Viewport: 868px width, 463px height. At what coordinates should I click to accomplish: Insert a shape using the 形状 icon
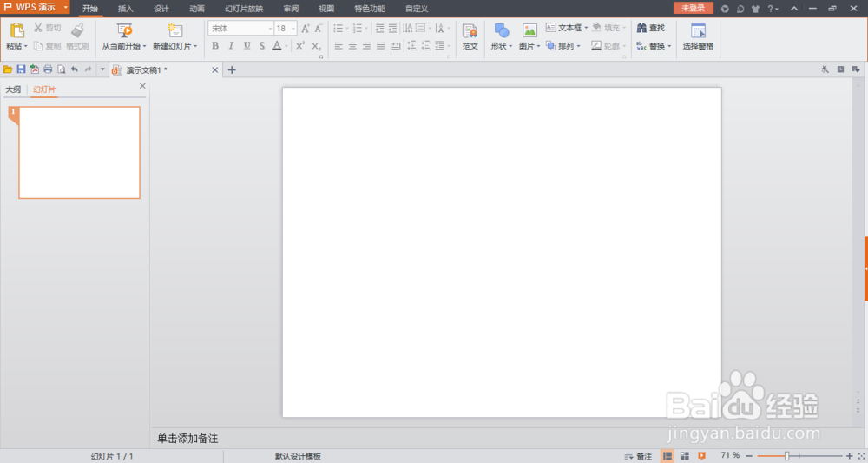tap(502, 30)
